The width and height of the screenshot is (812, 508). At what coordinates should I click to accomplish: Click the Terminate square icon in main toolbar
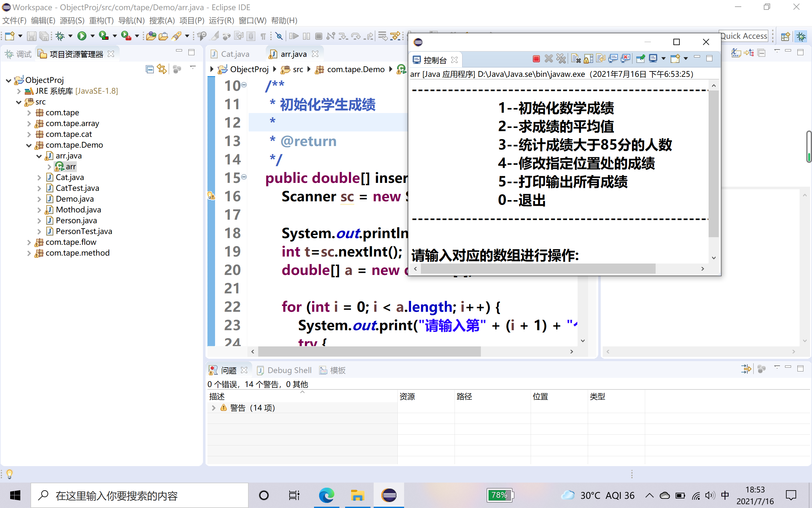click(319, 36)
